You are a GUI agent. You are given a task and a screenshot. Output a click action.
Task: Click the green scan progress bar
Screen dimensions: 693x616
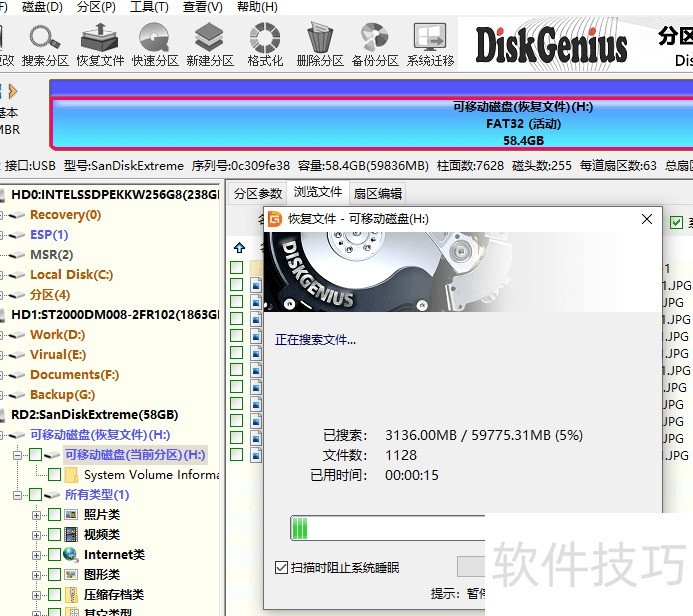coord(388,528)
